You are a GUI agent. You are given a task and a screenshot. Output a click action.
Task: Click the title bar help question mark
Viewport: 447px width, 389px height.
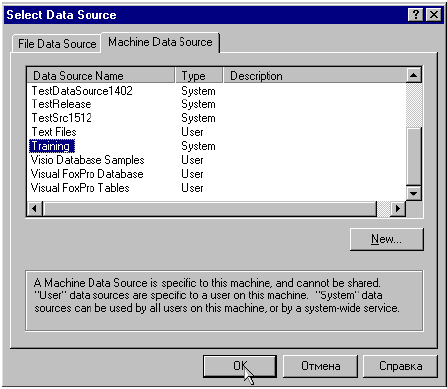tap(416, 15)
